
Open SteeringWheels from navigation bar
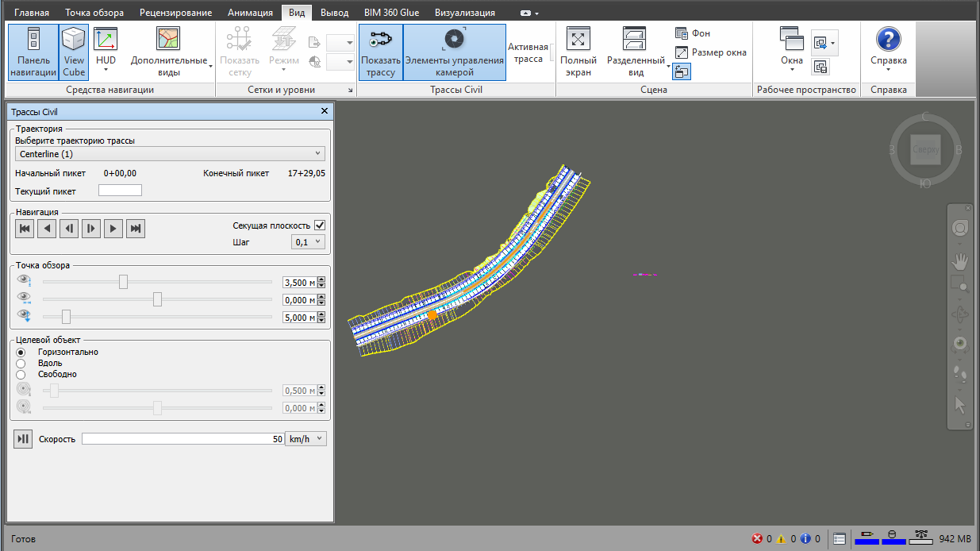pos(960,229)
